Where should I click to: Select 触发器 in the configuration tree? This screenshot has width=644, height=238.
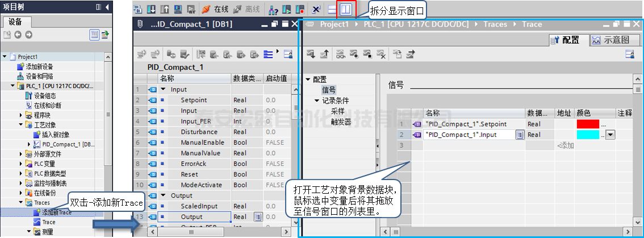click(x=341, y=122)
